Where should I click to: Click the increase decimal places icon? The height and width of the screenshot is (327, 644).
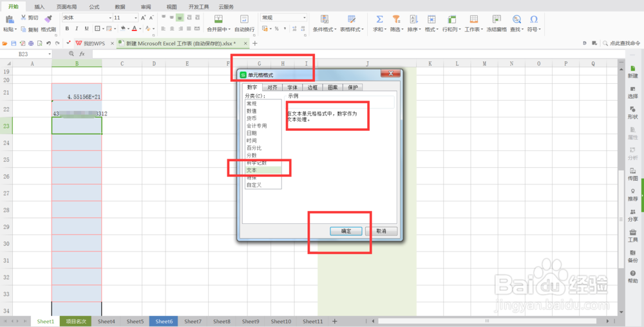coord(294,29)
